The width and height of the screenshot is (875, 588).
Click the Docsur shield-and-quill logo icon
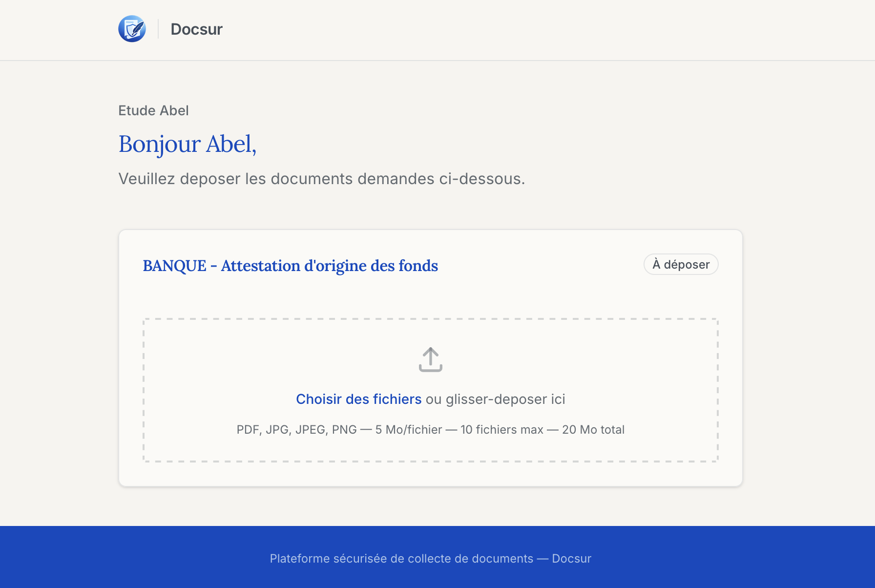click(132, 28)
